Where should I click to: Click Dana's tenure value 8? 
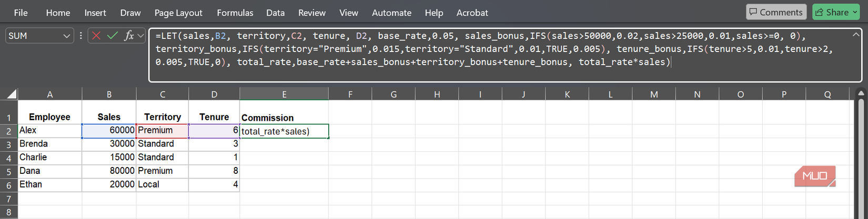[x=214, y=172]
